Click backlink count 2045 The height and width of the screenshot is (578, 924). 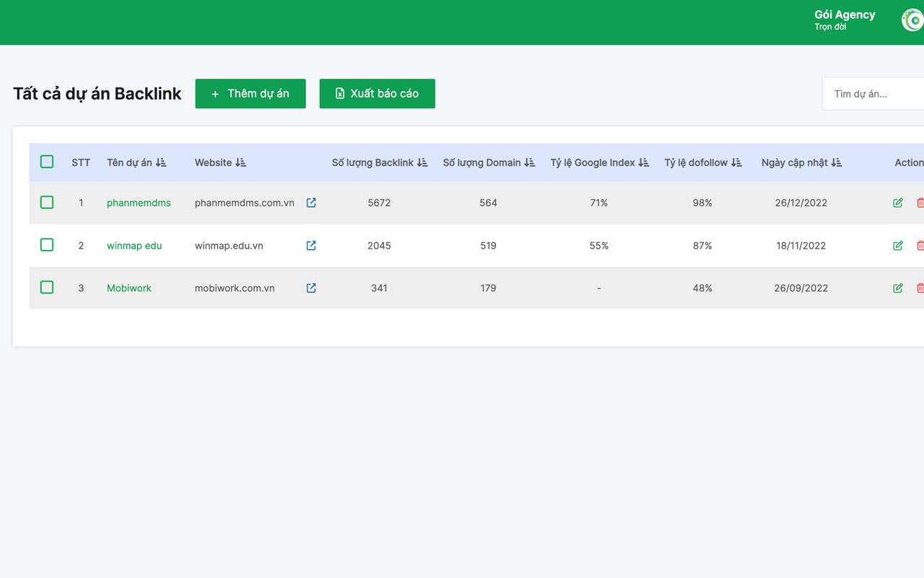(379, 246)
